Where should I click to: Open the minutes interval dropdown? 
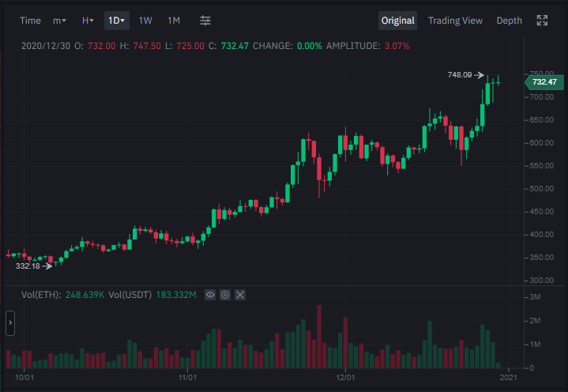tap(59, 21)
